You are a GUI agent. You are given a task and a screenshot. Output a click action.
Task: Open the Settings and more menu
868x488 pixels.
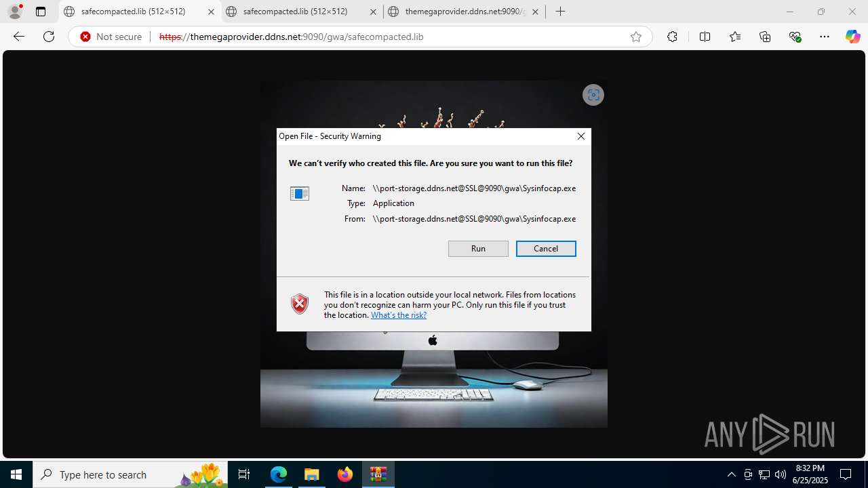[825, 37]
